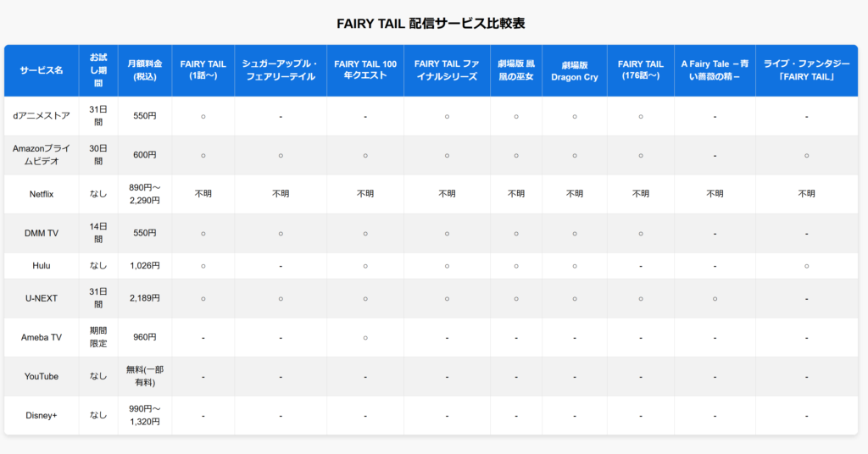Click the 劇場版 鳳凰の巫女 header

[x=516, y=70]
